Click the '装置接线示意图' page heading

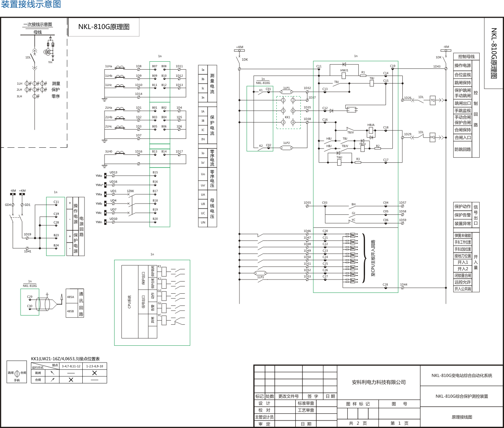pos(31,4)
